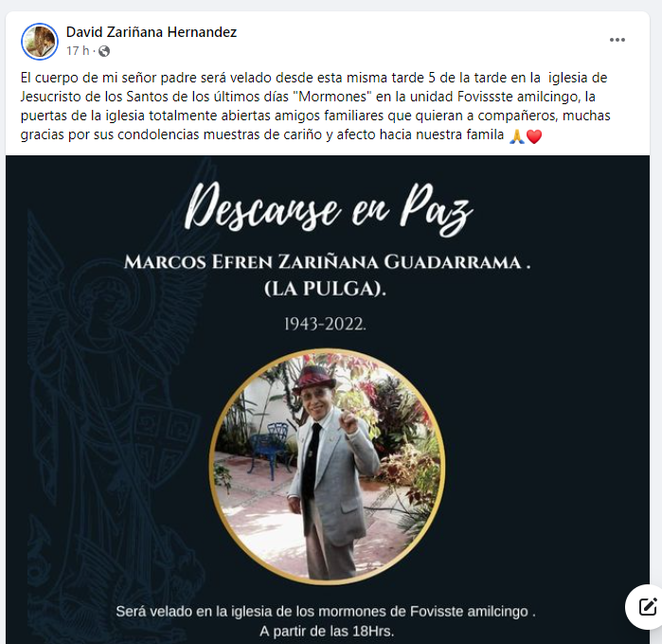Click the circular portrait of man in hat
This screenshot has width=662, height=644.
pyautogui.click(x=327, y=467)
